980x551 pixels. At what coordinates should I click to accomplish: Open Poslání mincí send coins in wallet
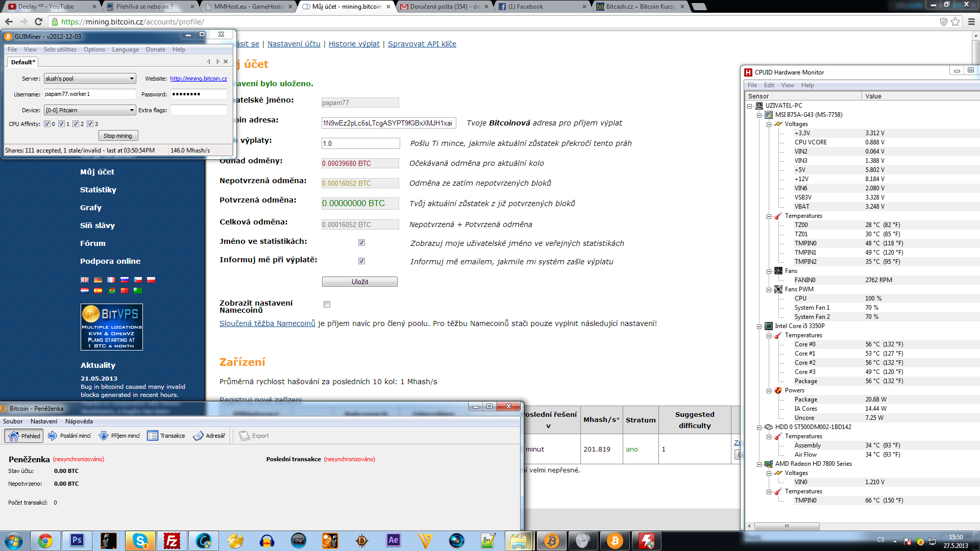[x=69, y=436]
